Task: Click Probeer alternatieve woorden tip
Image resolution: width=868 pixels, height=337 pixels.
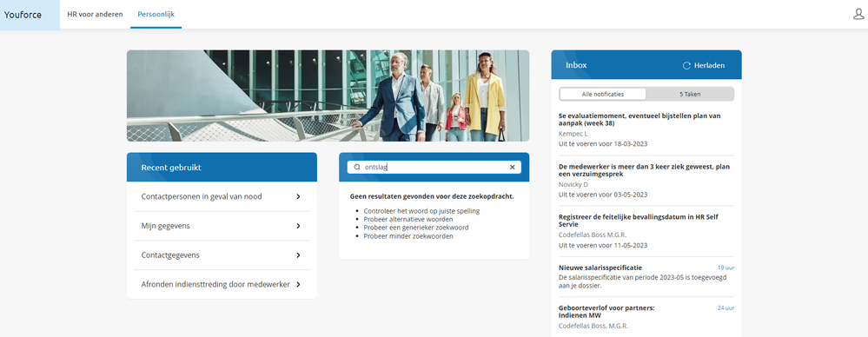Action: [x=408, y=219]
